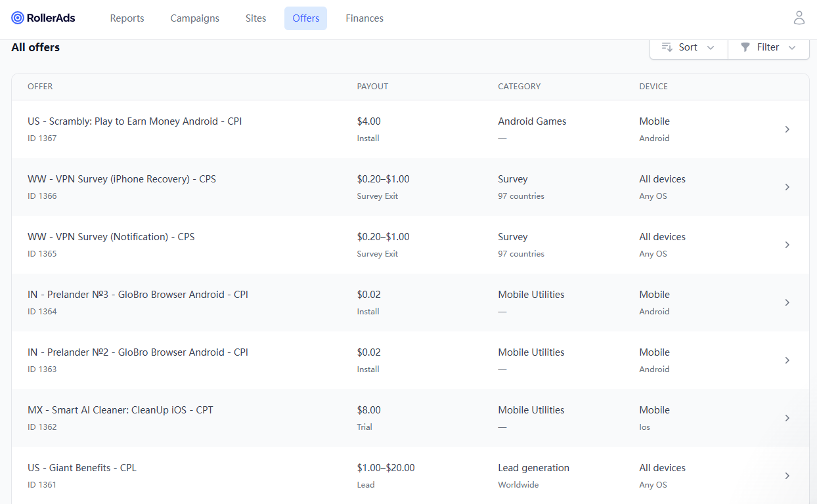Open the Filter dropdown

(768, 47)
